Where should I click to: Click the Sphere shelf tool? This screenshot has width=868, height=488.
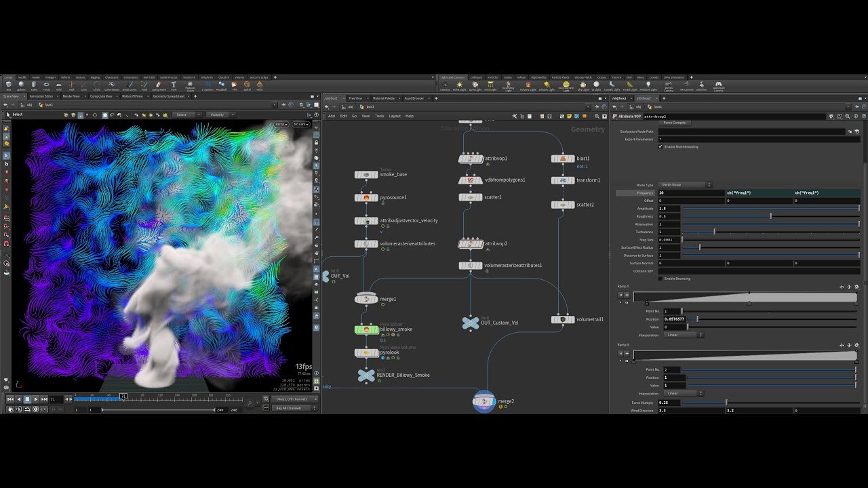pos(21,85)
